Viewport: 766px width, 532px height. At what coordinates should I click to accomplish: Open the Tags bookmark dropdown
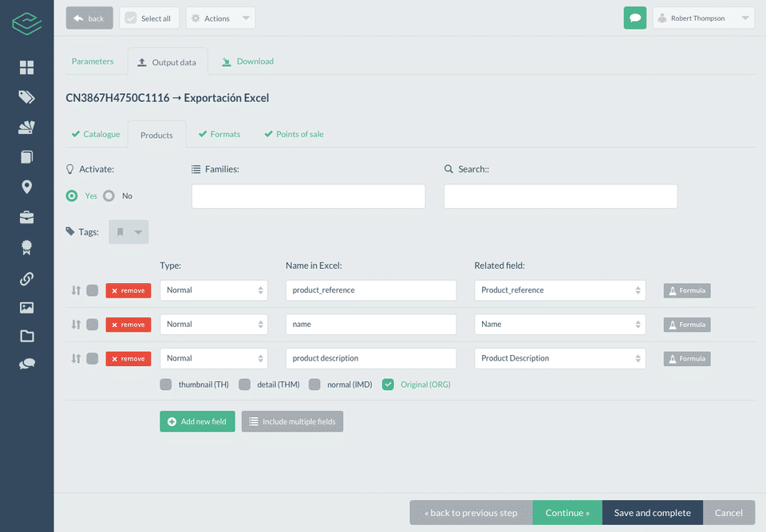(128, 232)
